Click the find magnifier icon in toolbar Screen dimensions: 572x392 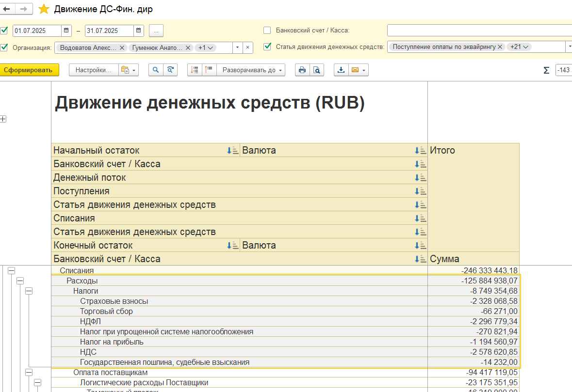click(156, 70)
